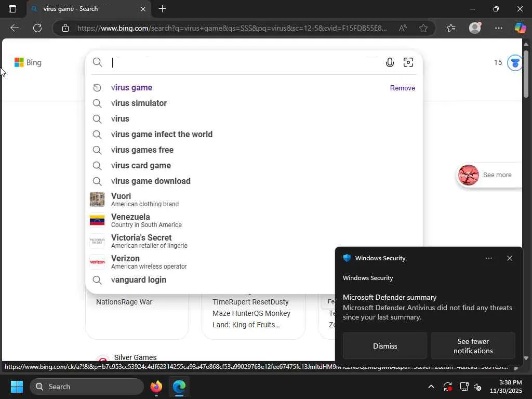Viewport: 532px width, 399px height.
Task: Open visual search camera icon
Action: 408,62
